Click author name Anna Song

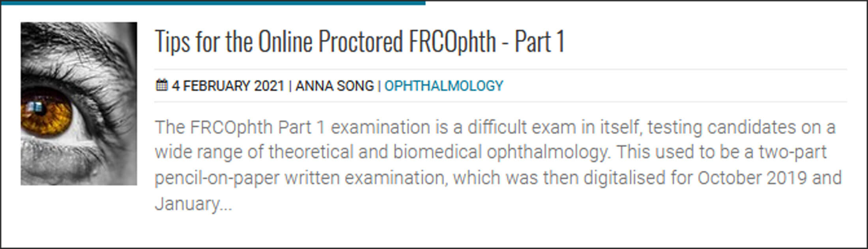tap(335, 86)
